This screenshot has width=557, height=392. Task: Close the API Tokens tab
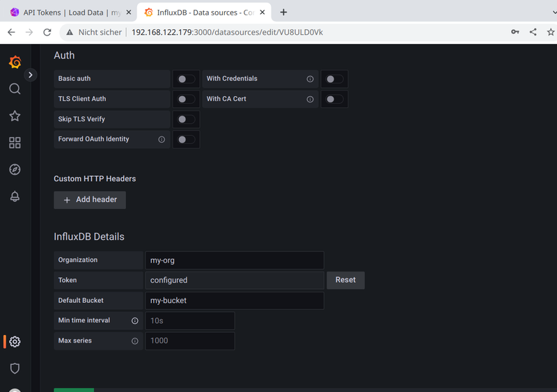click(x=129, y=13)
